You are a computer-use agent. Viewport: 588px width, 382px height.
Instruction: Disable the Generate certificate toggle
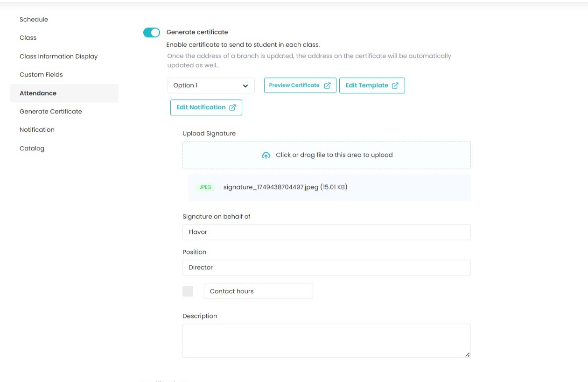pyautogui.click(x=152, y=32)
